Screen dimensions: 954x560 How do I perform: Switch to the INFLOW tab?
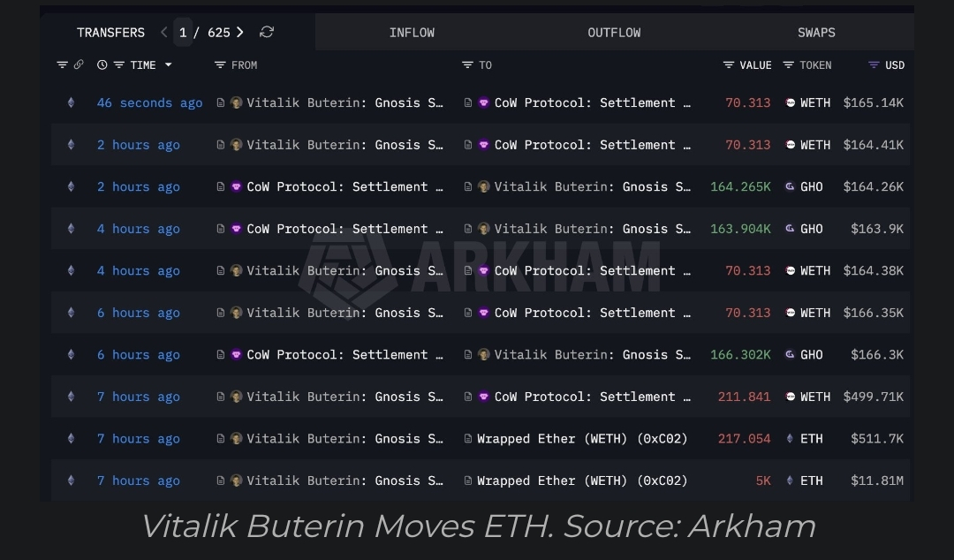(x=412, y=33)
